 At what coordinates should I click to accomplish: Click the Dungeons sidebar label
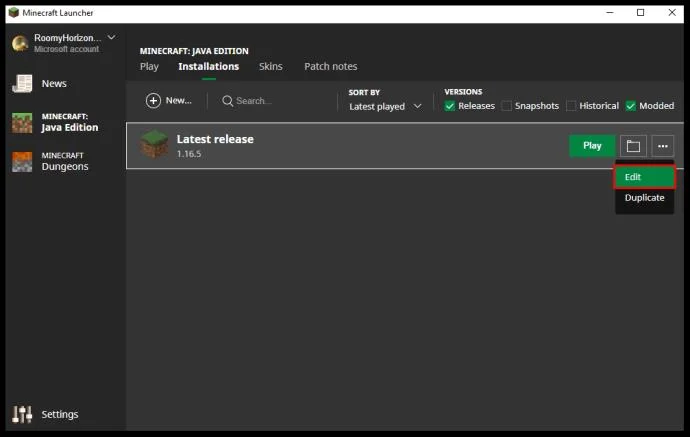click(x=65, y=166)
